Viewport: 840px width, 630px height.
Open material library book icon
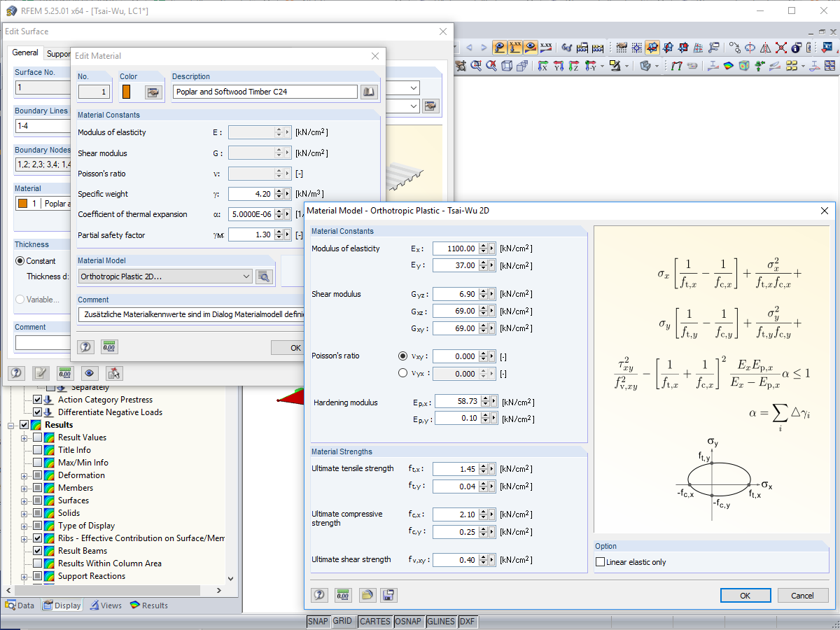coord(369,92)
